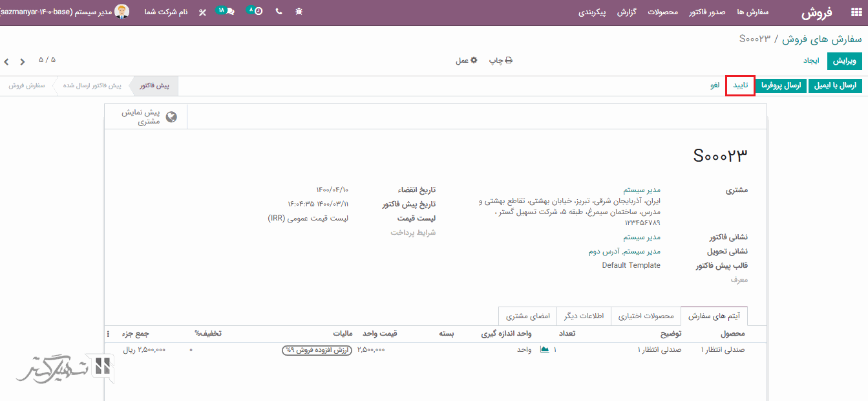Click the ایجاد create button

point(811,61)
